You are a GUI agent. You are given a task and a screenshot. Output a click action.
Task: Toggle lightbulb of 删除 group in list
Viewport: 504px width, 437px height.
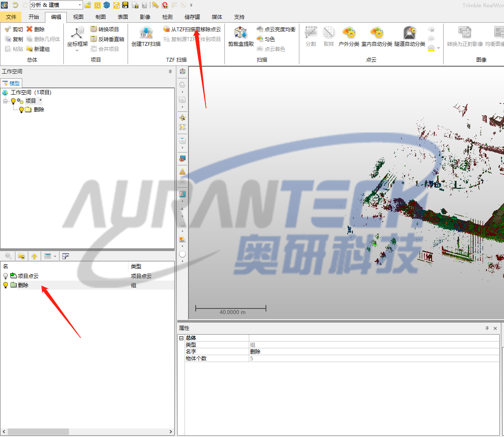(6, 285)
